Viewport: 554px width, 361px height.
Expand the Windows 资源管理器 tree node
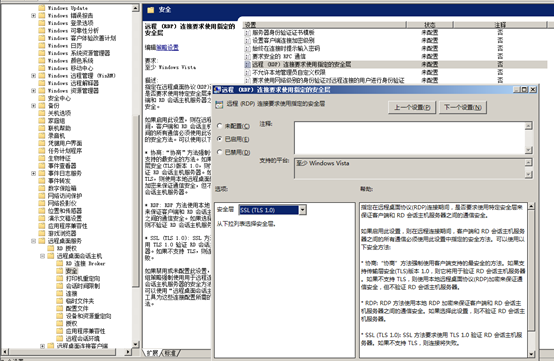tap(33, 91)
